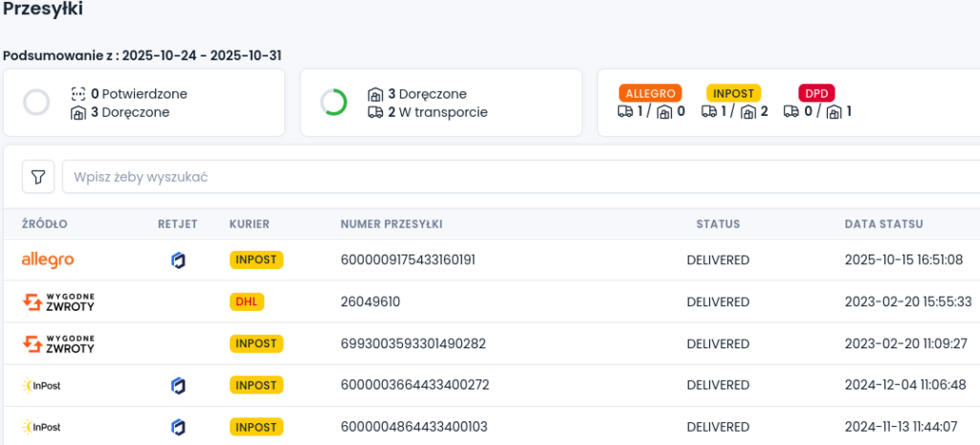
Task: Click the DHL courier tag
Action: 247,302
